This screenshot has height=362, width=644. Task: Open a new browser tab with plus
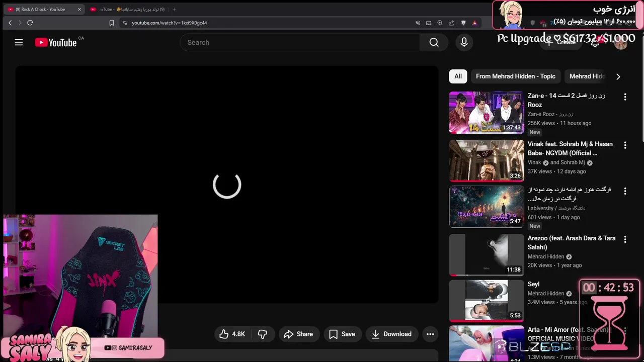coord(174,9)
